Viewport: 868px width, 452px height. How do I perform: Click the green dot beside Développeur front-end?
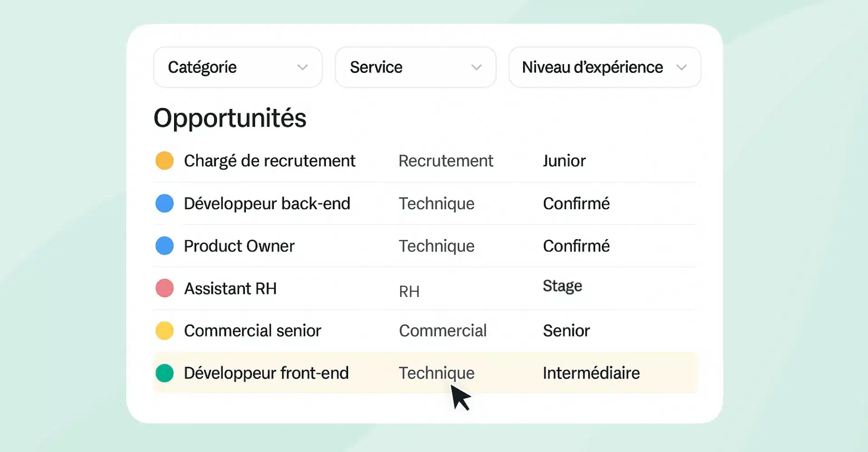[x=165, y=373]
